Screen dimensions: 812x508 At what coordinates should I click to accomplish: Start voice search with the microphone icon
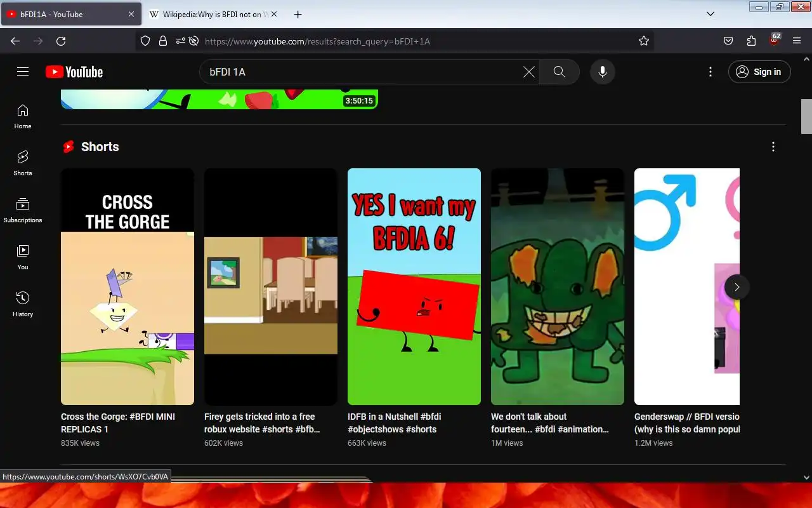[x=603, y=72]
